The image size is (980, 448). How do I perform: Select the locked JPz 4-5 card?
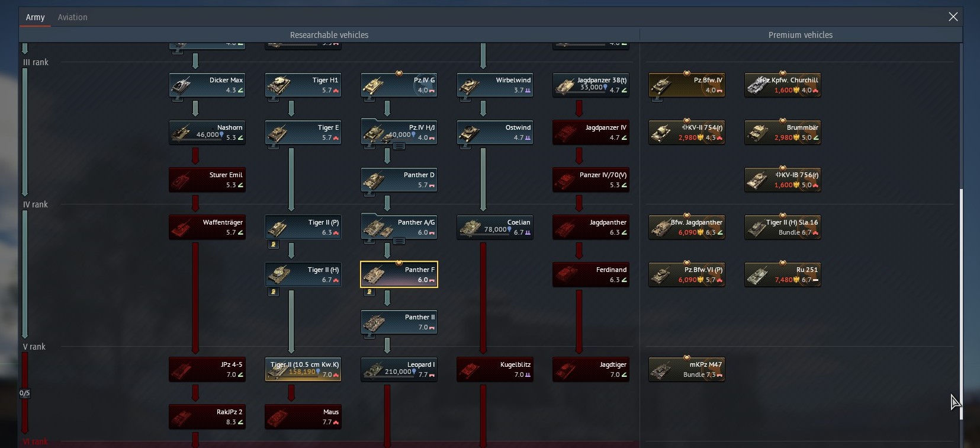coord(207,369)
